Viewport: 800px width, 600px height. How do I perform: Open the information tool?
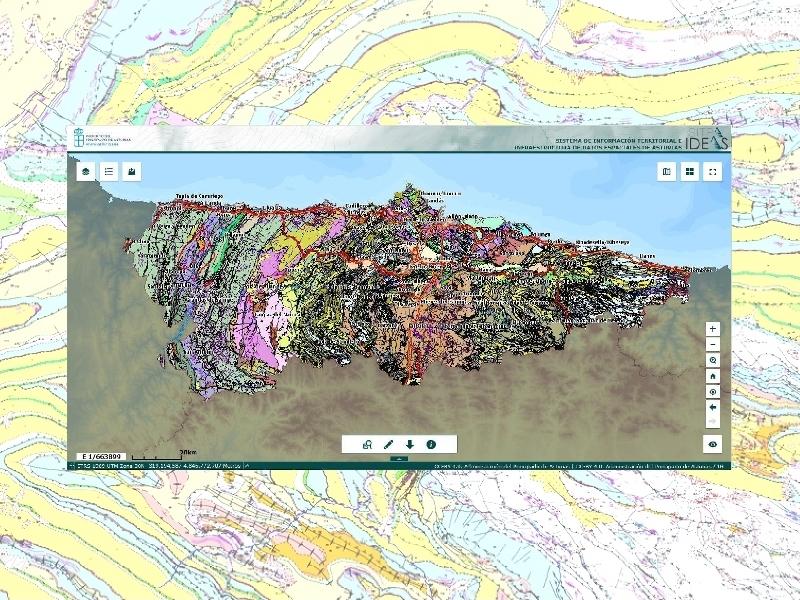(431, 445)
